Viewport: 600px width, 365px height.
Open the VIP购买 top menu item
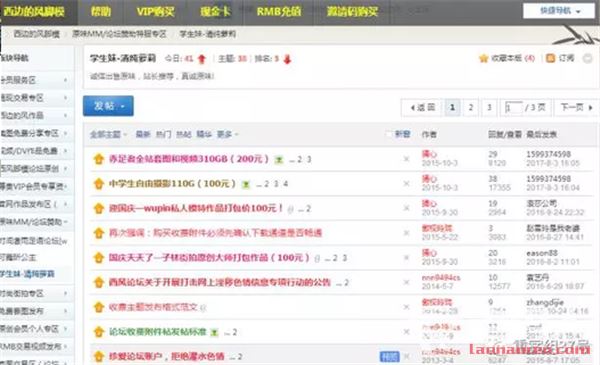coord(155,11)
